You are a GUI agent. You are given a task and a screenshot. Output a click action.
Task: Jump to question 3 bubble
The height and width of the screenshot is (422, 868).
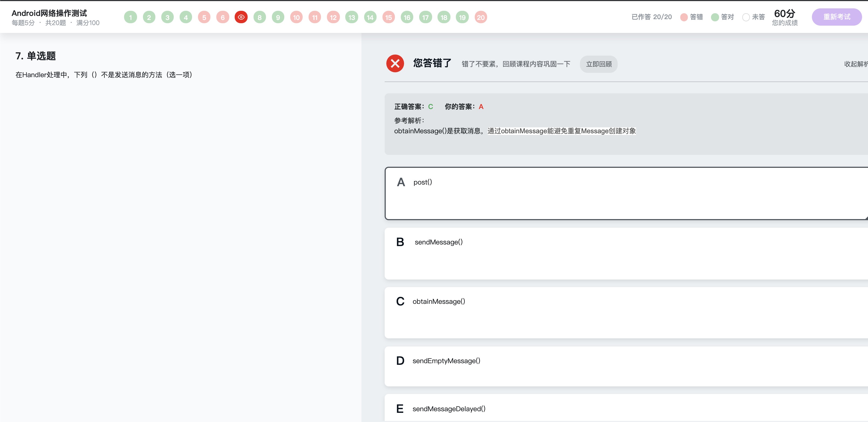pos(168,17)
